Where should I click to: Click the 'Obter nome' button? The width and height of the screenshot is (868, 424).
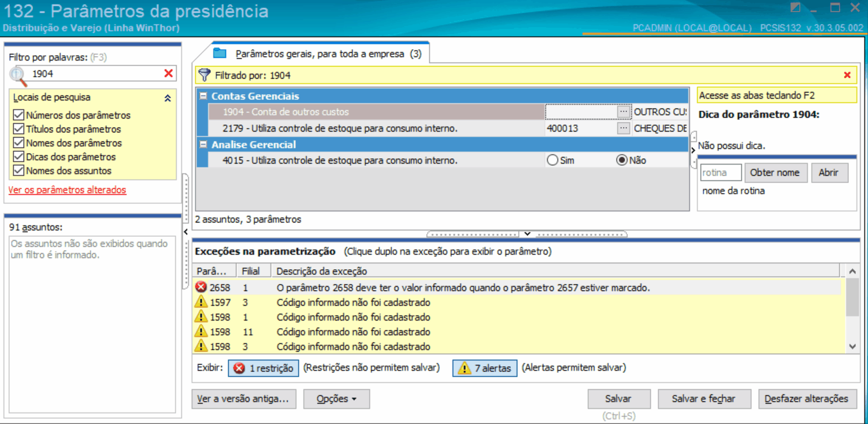coord(774,172)
